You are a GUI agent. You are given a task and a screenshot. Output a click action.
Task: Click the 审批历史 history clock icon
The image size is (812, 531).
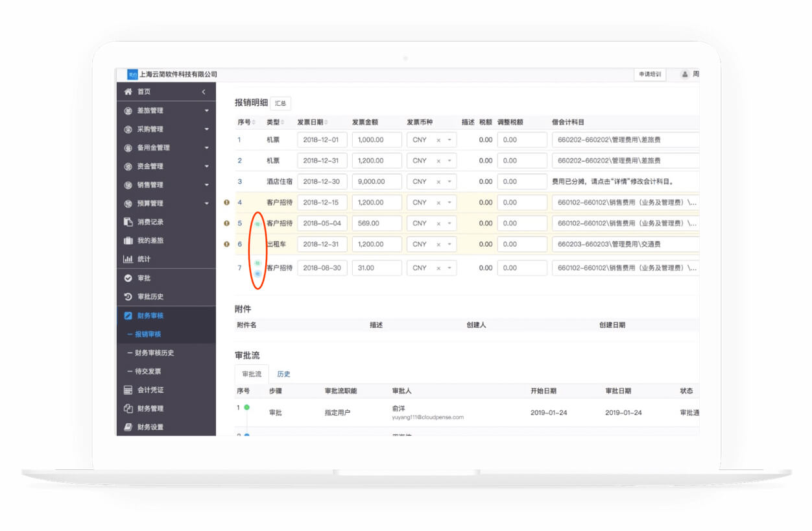pos(128,297)
